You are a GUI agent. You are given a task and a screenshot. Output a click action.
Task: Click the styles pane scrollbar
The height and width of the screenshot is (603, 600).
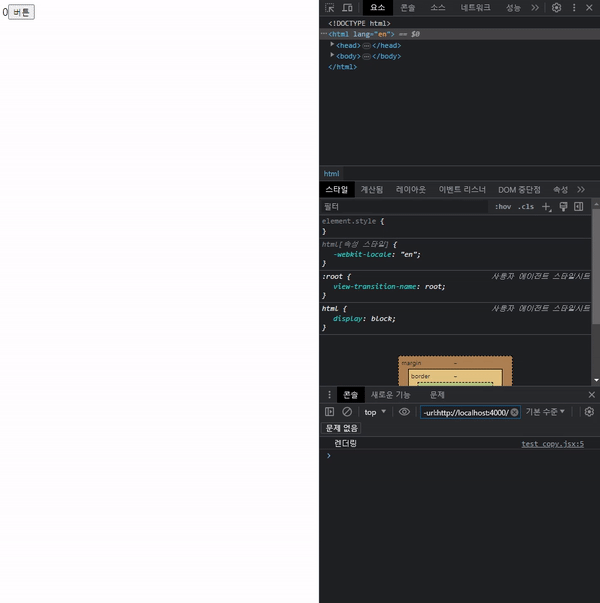point(596,265)
